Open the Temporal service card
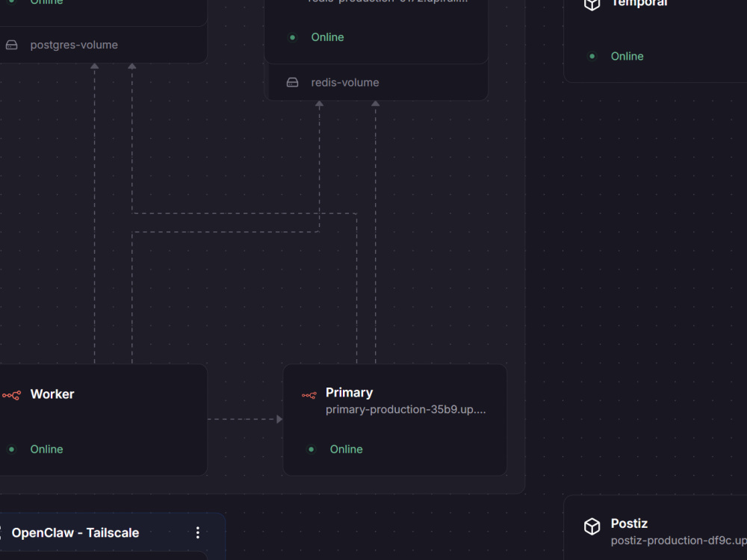This screenshot has height=560, width=747. coord(655,41)
